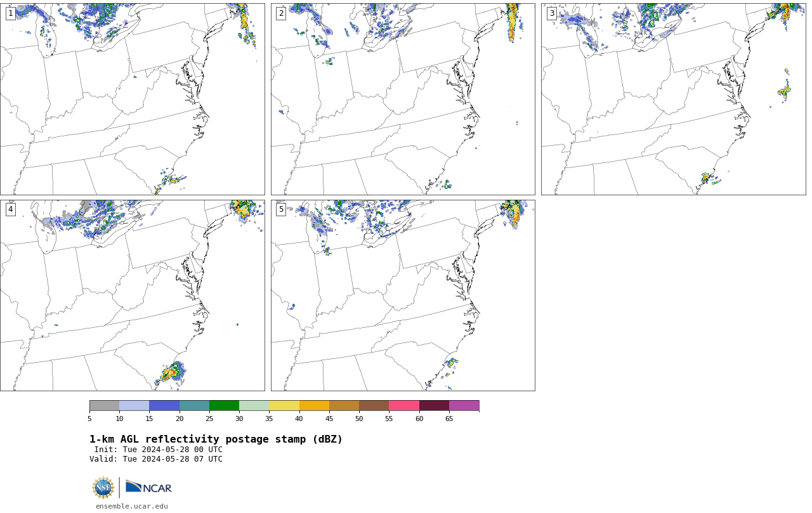Click the member number 2 label box
Image resolution: width=812 pixels, height=513 pixels.
(281, 13)
